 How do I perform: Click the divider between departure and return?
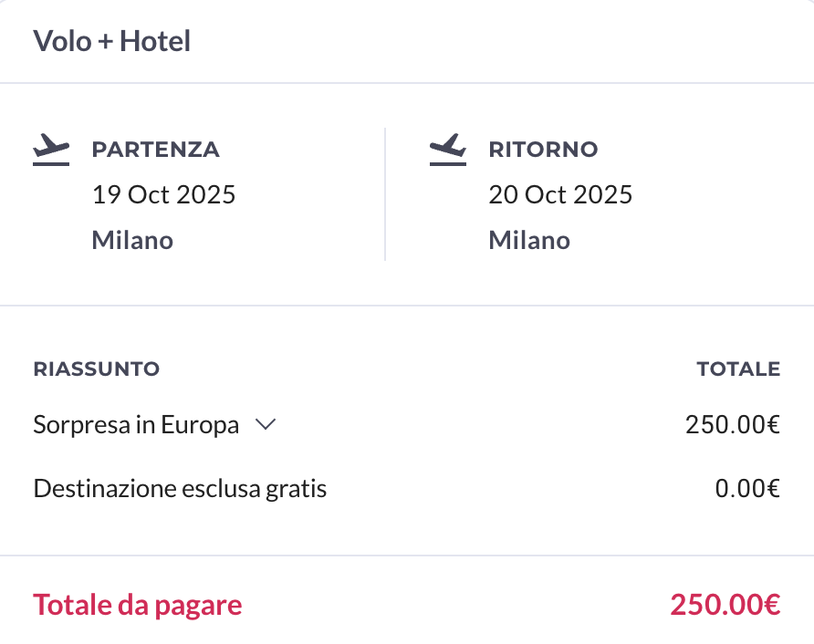385,194
